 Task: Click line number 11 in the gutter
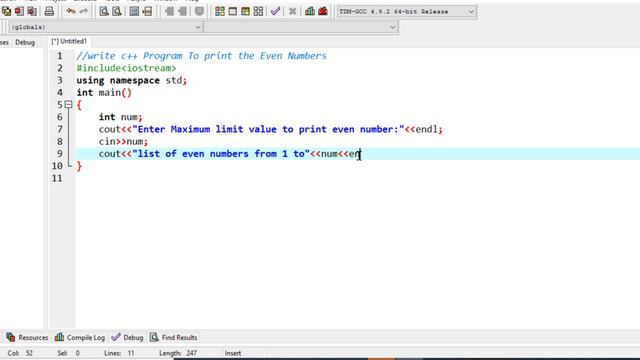coord(57,178)
